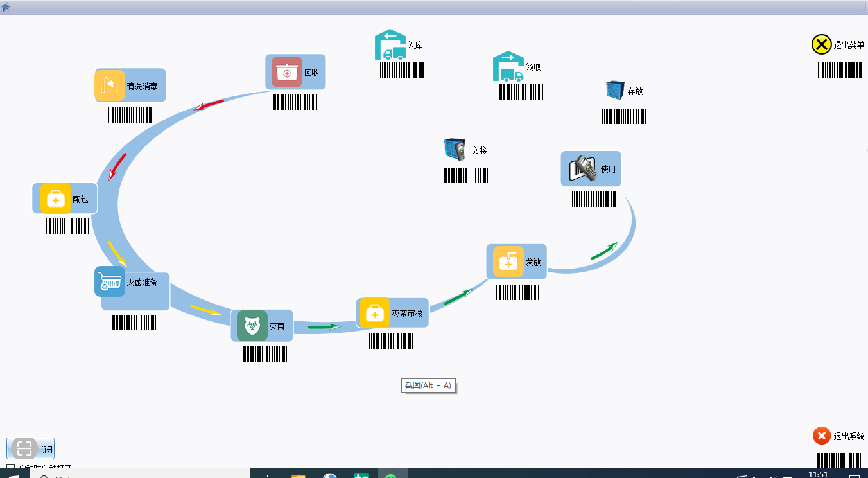Open the 灭菌准备 sterilization prep cart icon
The width and height of the screenshot is (868, 478).
[x=110, y=281]
